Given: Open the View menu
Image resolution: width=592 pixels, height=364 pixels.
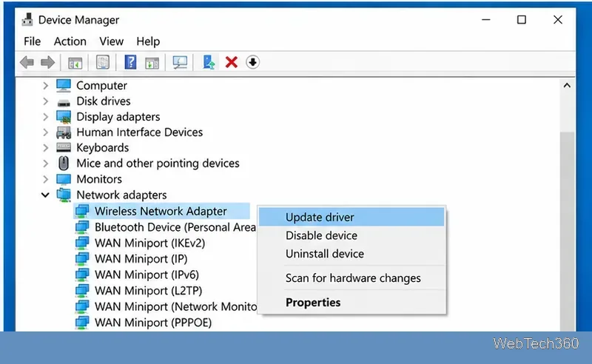Looking at the screenshot, I should coord(112,41).
